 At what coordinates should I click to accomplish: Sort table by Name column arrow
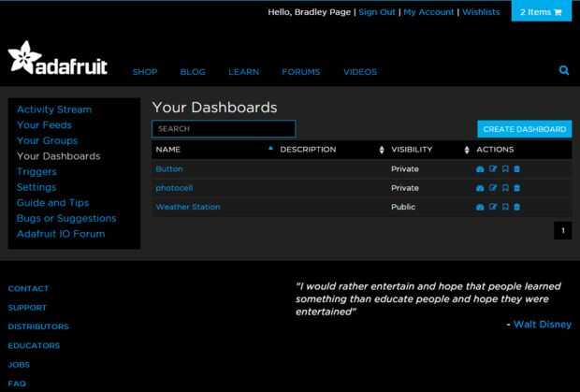click(x=270, y=149)
